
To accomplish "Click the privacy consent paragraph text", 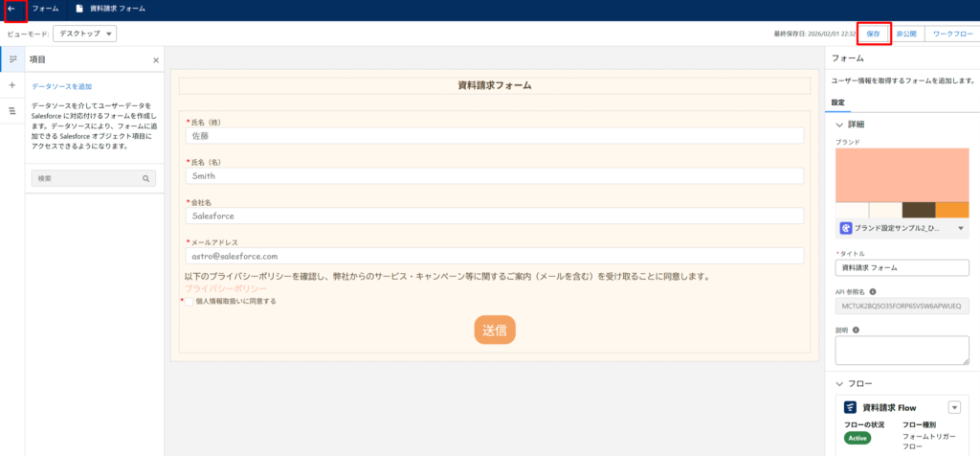I will click(x=447, y=277).
